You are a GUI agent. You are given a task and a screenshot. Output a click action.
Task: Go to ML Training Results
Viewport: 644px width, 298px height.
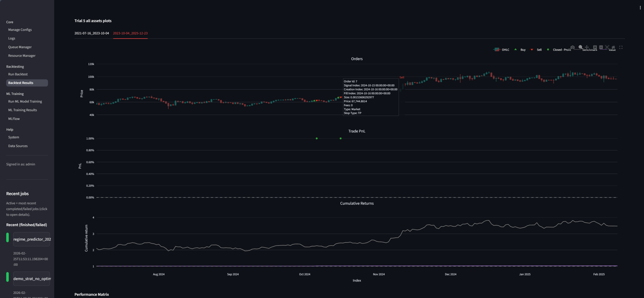point(22,110)
